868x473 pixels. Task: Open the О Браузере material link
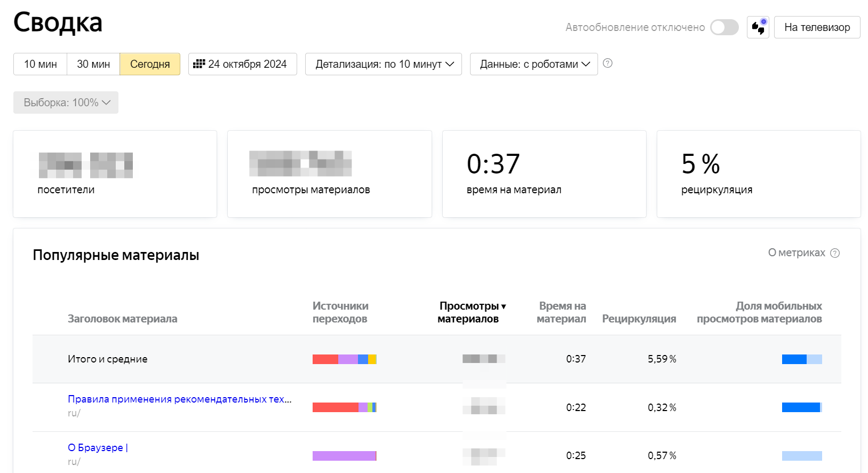pos(98,447)
